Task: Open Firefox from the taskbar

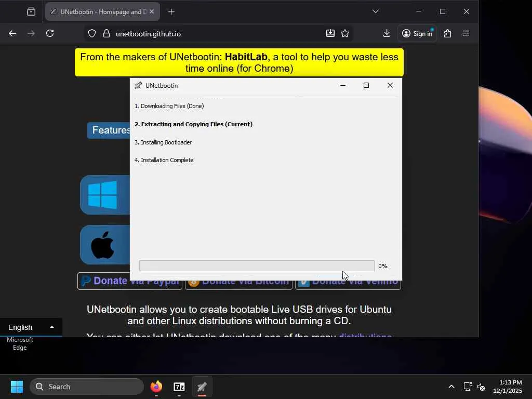Action: pos(156,387)
